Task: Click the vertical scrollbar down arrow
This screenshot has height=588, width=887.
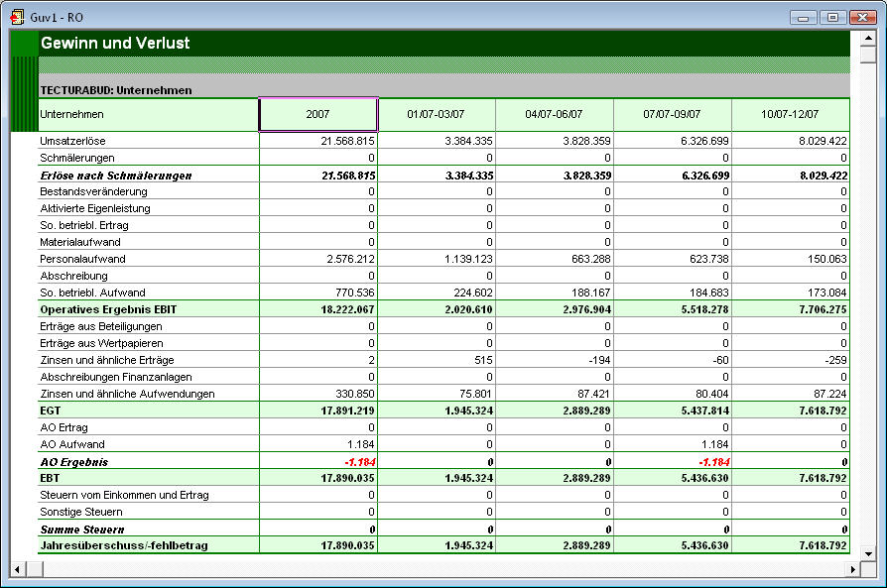Action: pyautogui.click(x=867, y=551)
